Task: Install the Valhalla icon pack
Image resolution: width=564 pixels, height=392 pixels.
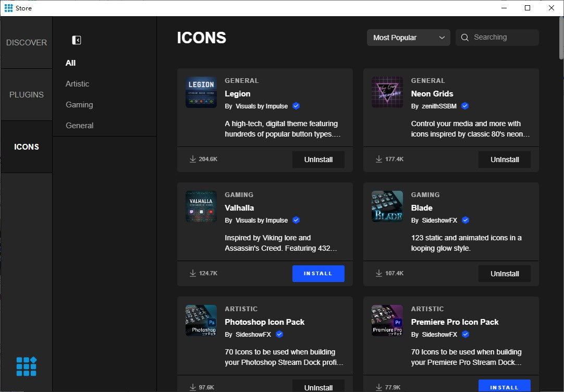Action: tap(318, 274)
